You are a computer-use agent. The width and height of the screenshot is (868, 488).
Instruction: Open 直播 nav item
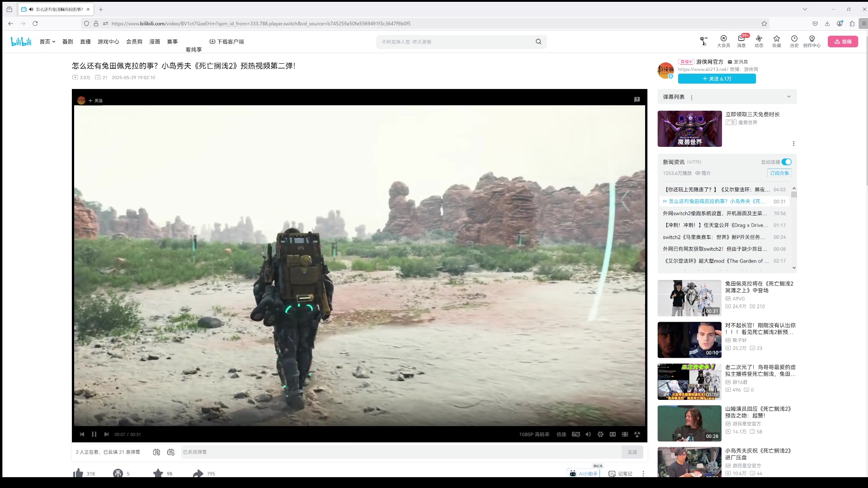tap(85, 42)
